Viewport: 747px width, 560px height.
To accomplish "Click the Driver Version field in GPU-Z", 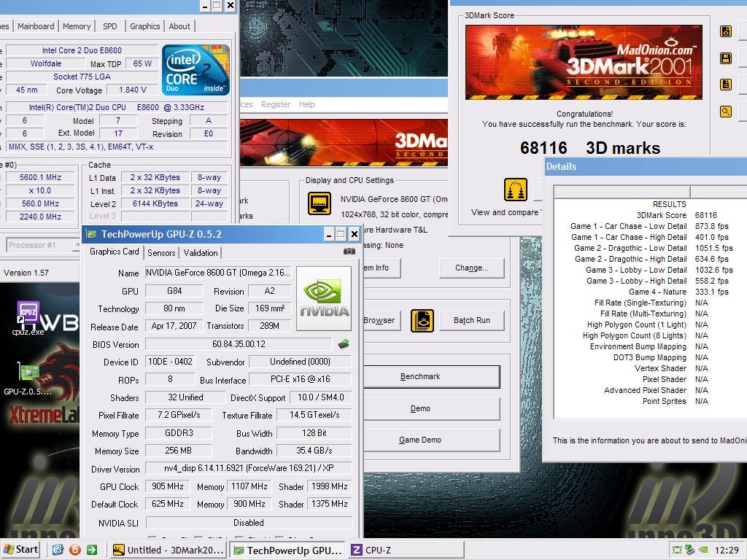I will point(249,468).
